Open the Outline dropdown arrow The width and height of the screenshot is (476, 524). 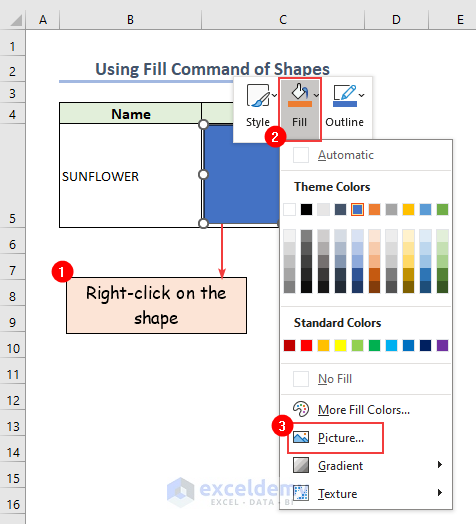point(361,95)
